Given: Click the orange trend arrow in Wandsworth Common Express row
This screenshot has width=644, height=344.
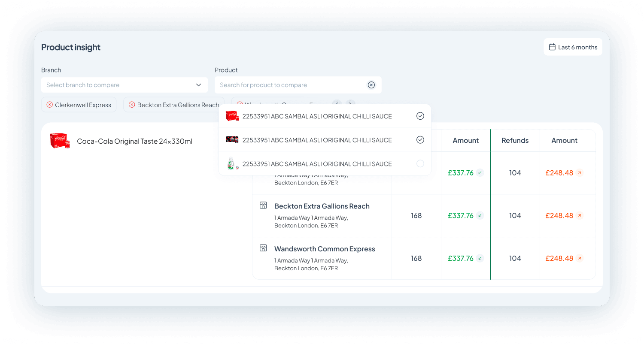Looking at the screenshot, I should tap(580, 258).
